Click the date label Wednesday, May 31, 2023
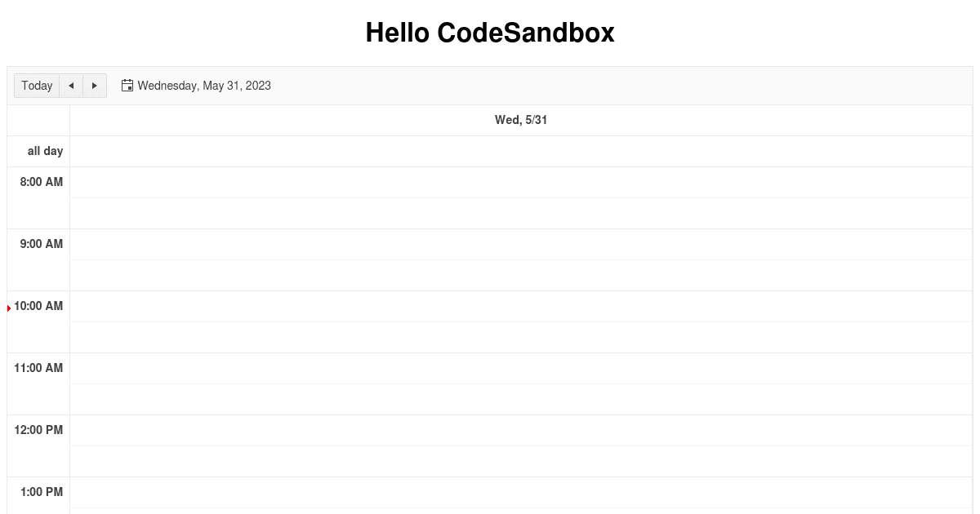The image size is (980, 514). [204, 86]
